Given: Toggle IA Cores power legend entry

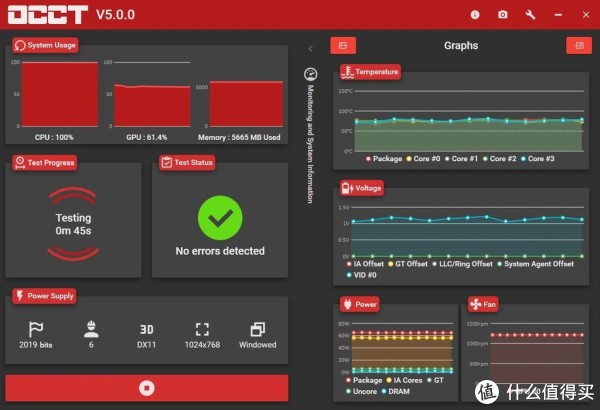Looking at the screenshot, I should point(404,380).
